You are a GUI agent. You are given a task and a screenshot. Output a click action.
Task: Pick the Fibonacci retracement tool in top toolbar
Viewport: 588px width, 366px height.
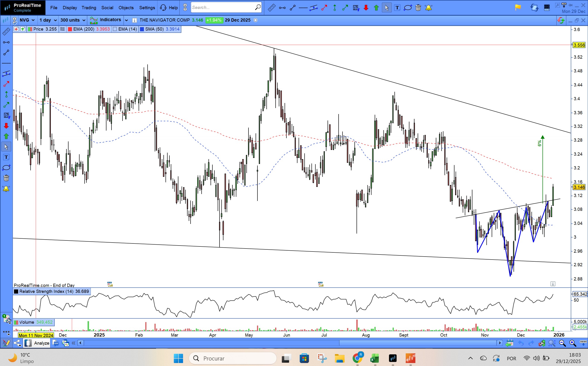pos(356,8)
